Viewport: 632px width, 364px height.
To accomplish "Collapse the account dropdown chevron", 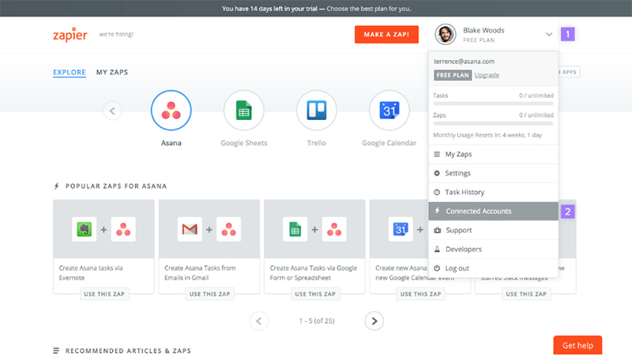I will [548, 35].
